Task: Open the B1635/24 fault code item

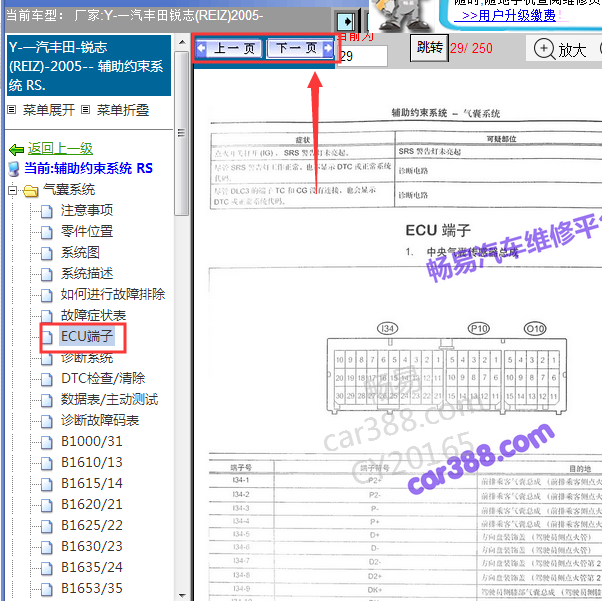Action: click(x=92, y=567)
